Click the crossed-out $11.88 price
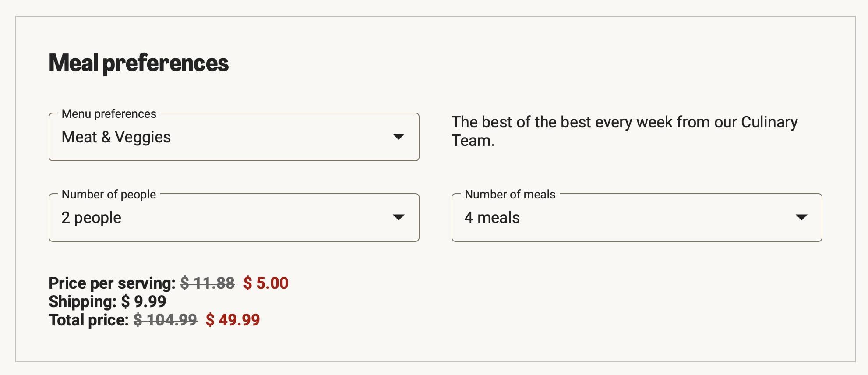Image resolution: width=868 pixels, height=375 pixels. 208,283
